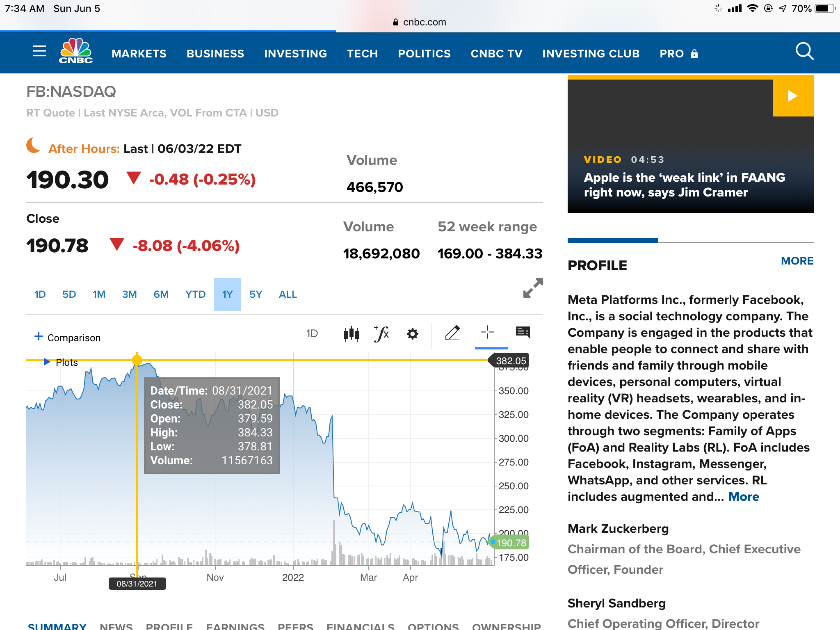Screen dimensions: 840x630
Task: Open the EARNINGS tab
Action: pos(235,626)
